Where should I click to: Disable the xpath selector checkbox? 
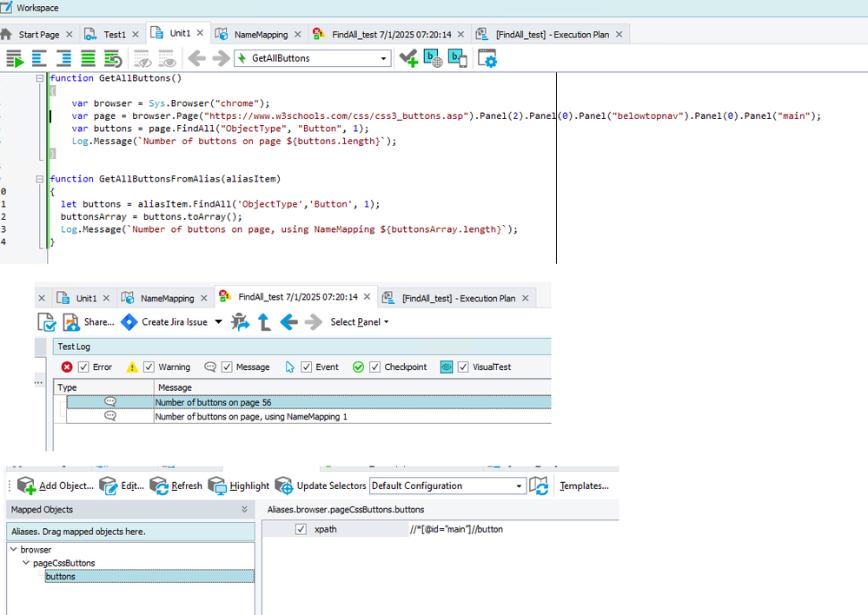[x=301, y=529]
